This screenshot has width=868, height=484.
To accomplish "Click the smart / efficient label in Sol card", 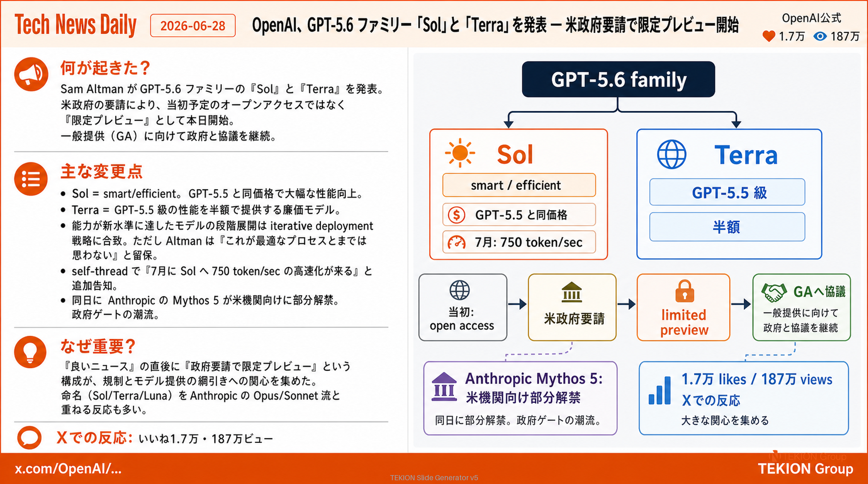I will [519, 185].
